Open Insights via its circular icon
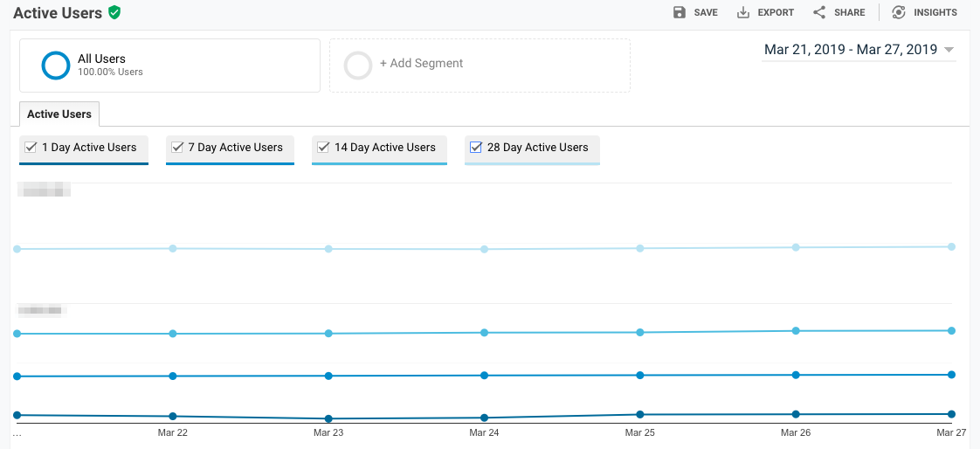This screenshot has height=449, width=980. tap(898, 12)
